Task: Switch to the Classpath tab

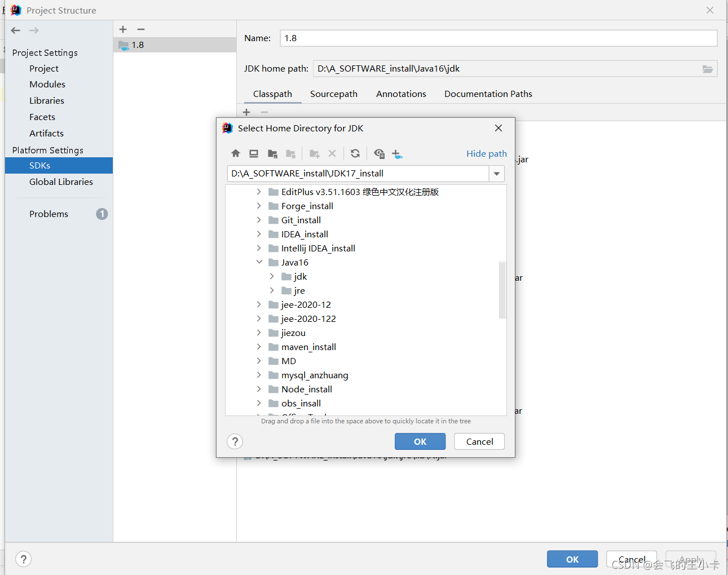Action: tap(272, 94)
